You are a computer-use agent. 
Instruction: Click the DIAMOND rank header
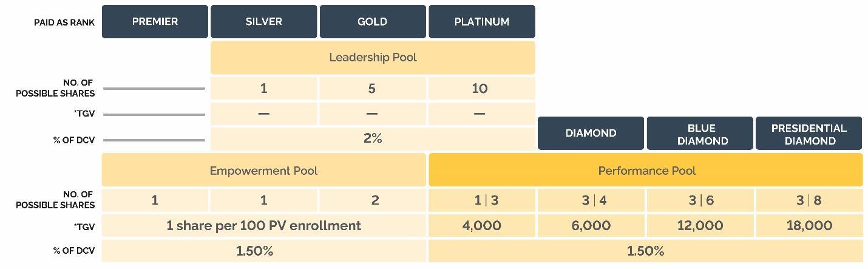(591, 133)
